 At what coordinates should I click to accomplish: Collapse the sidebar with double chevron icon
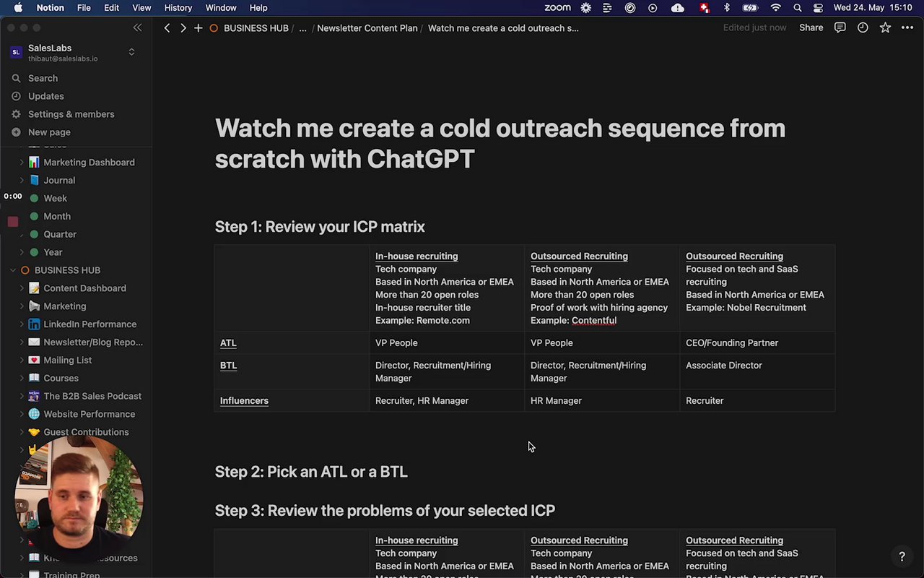pos(137,27)
